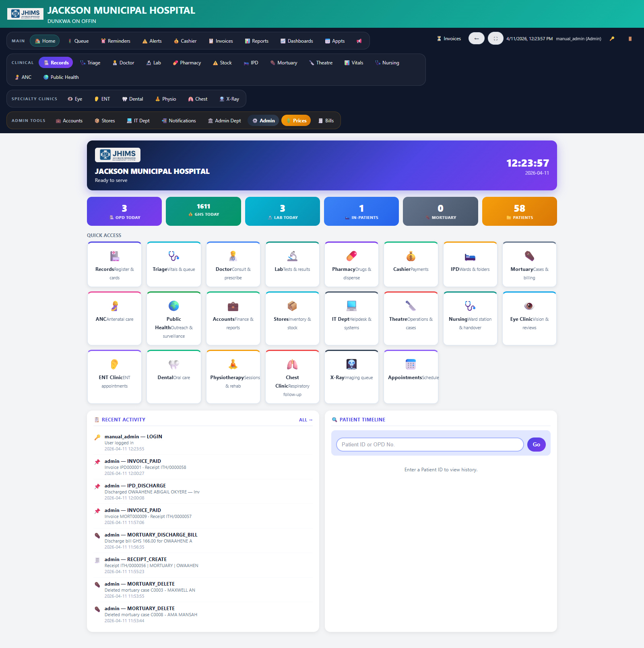The image size is (644, 648).
Task: Click the back arrow in the top toolbar
Action: point(477,38)
